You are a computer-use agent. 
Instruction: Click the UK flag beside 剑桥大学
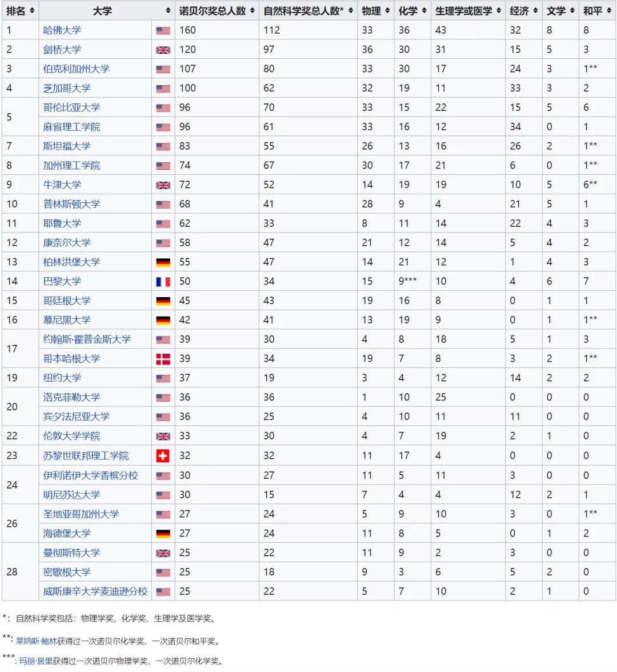click(163, 50)
